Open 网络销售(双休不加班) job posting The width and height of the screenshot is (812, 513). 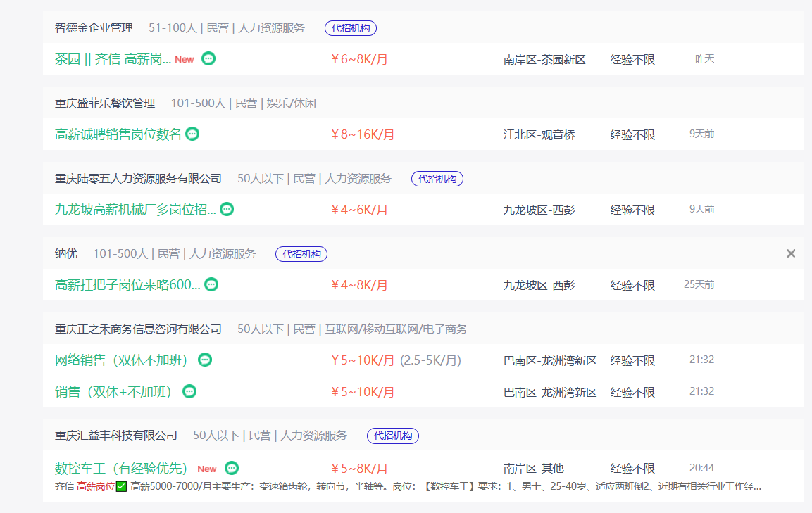123,360
